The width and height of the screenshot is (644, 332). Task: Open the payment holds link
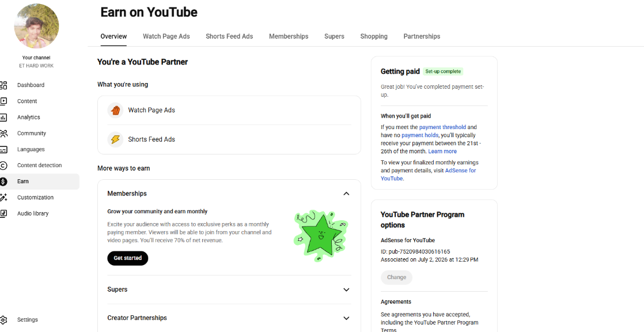(x=420, y=135)
